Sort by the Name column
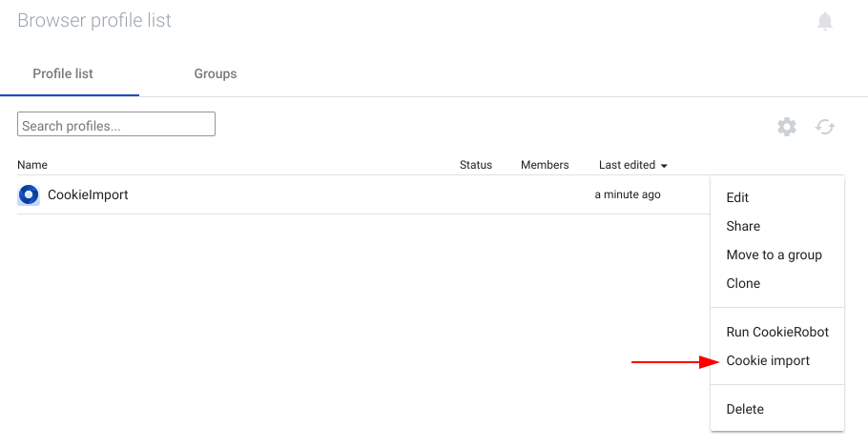 pos(32,165)
